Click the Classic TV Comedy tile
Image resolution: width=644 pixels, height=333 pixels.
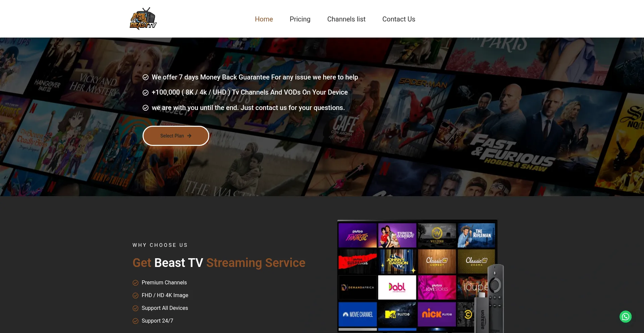437,261
